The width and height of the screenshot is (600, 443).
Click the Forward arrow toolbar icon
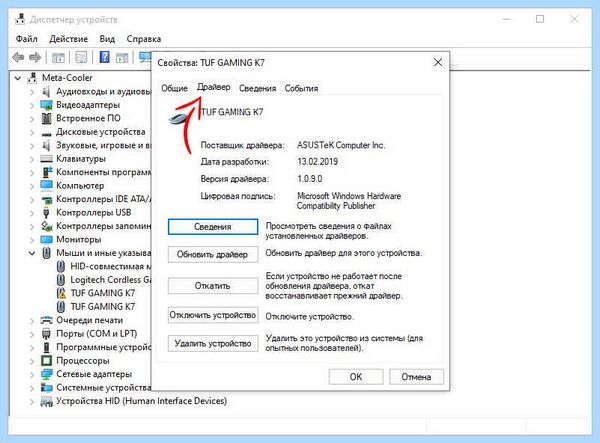pyautogui.click(x=35, y=57)
